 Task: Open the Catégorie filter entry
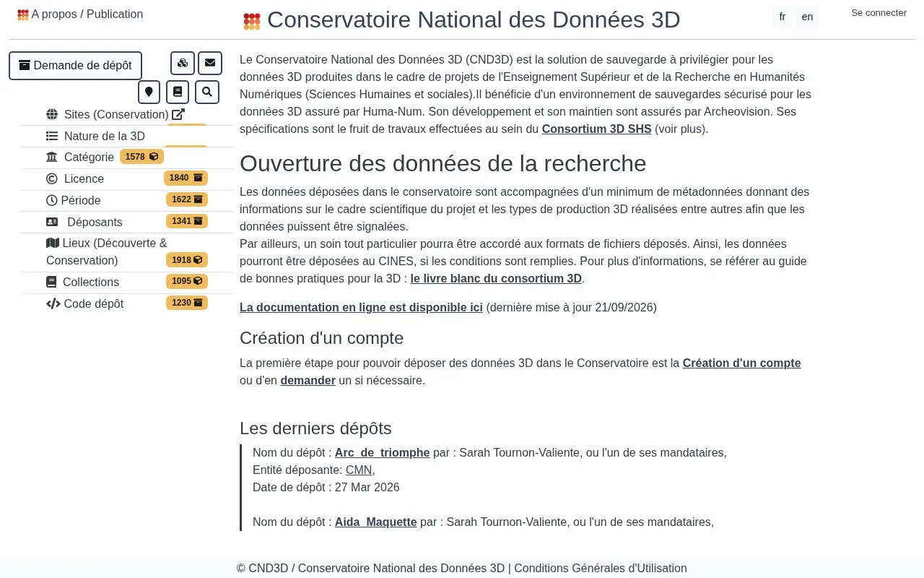89,157
